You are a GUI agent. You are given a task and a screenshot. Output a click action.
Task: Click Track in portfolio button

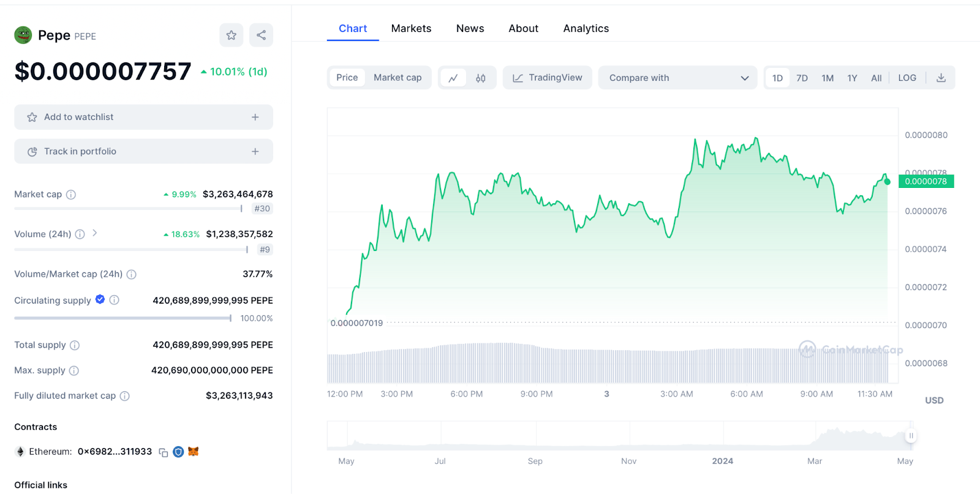tap(143, 151)
